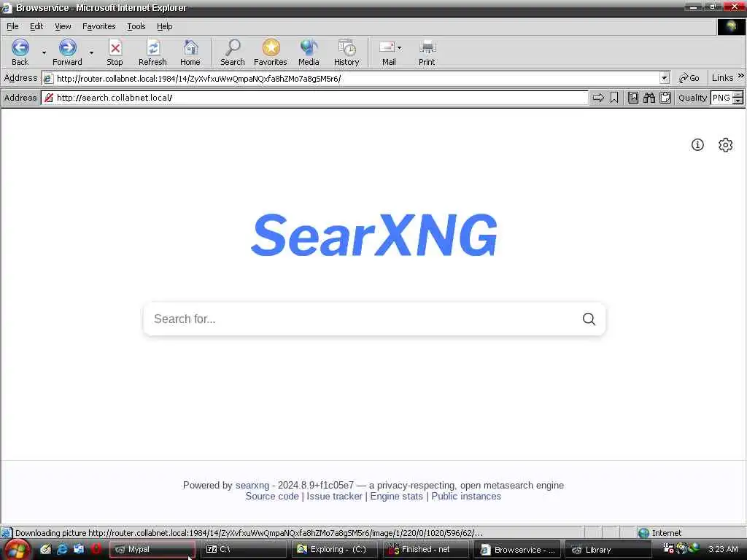Open the IE address bar dropdown
747x560 pixels.
tap(664, 78)
